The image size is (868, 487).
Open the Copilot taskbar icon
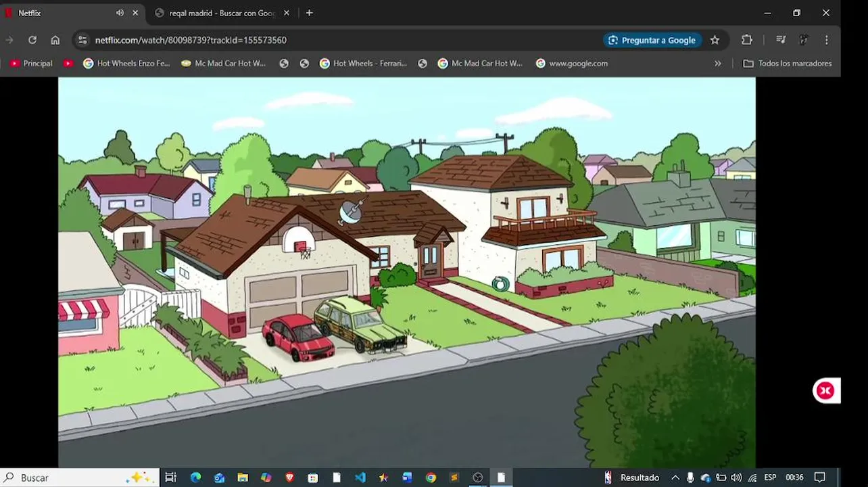pyautogui.click(x=266, y=478)
